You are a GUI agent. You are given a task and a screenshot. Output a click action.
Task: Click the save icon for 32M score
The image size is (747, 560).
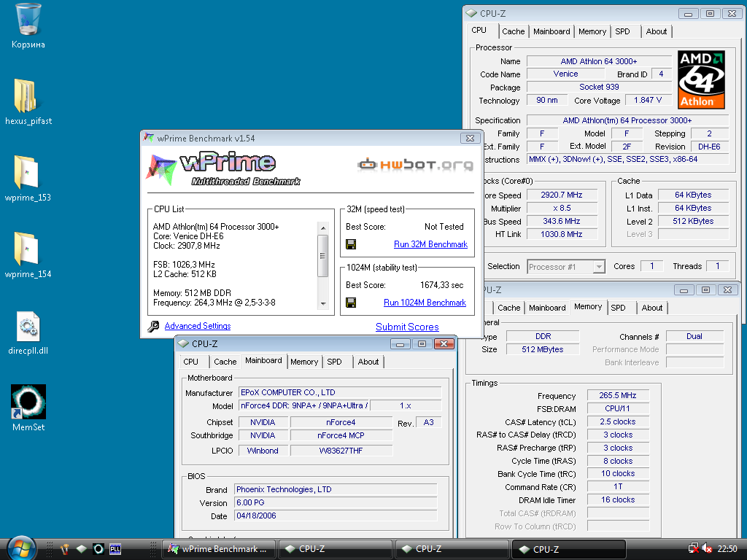[x=351, y=244]
